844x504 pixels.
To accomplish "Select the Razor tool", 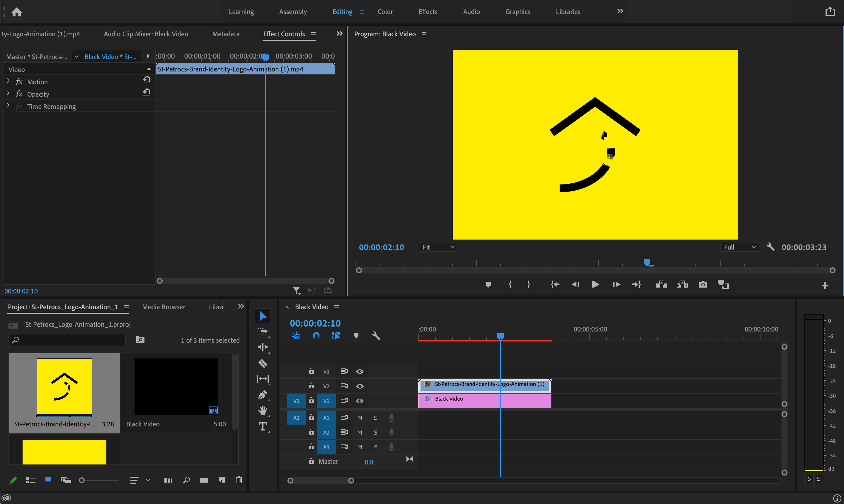I will coord(263,363).
